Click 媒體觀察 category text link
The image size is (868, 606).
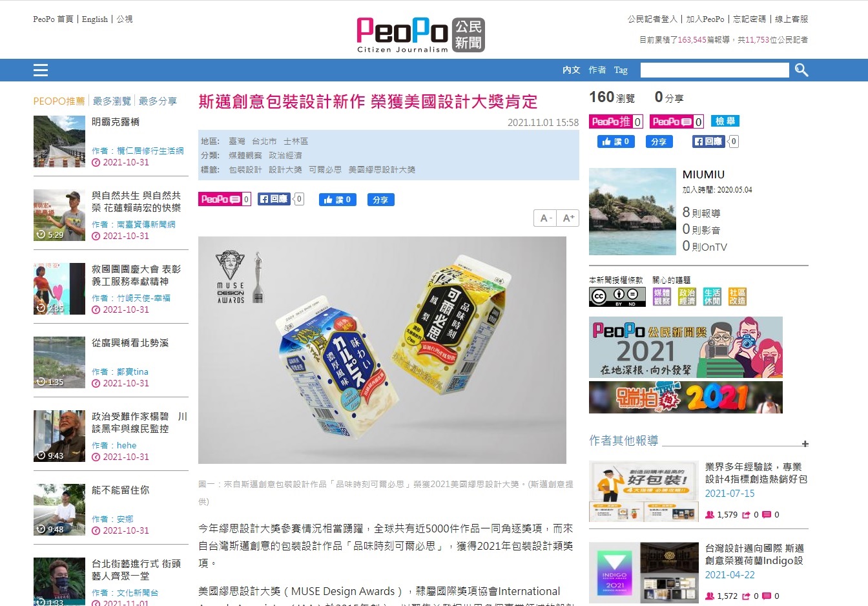(x=245, y=155)
